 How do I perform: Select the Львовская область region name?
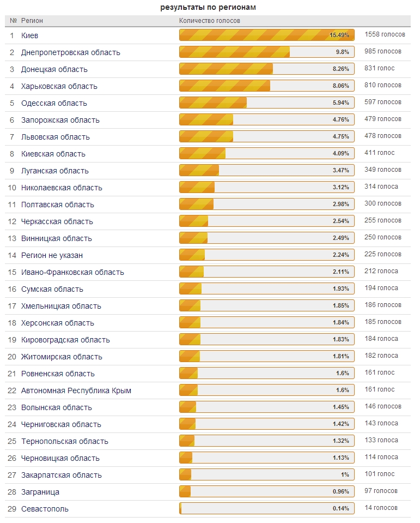click(x=55, y=137)
